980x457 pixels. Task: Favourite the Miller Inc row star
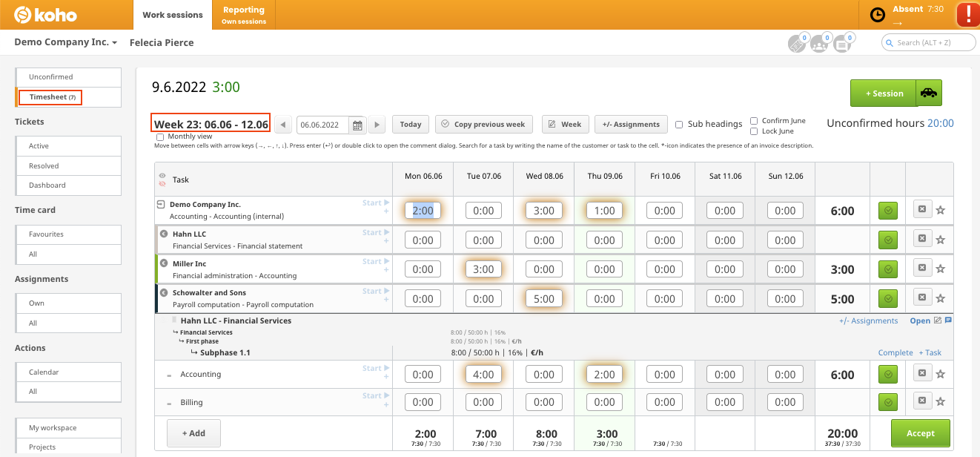tap(941, 269)
